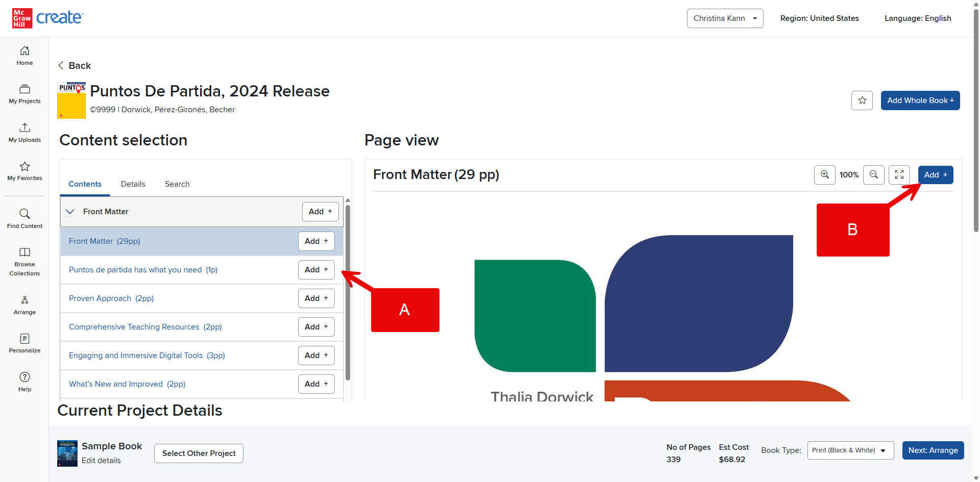
Task: Click the contents list scrollbar
Action: (348, 293)
